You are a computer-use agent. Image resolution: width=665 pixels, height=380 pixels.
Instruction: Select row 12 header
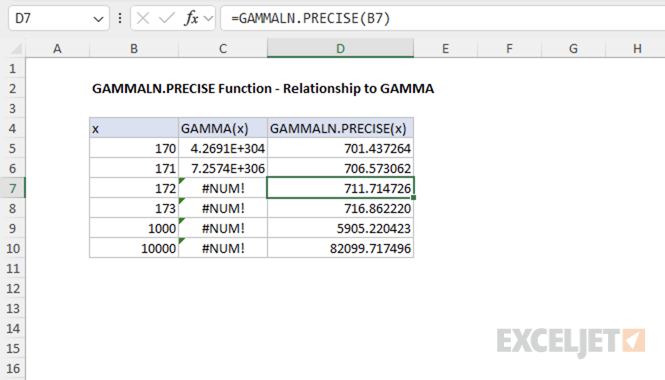click(x=13, y=288)
